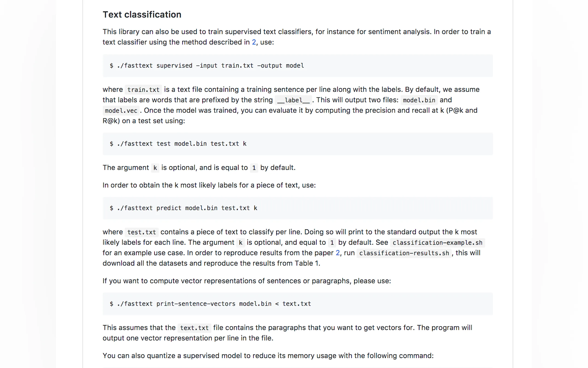Viewport: 588px width, 368px height.
Task: Click the __label__ inline code snippet
Action: tap(293, 100)
